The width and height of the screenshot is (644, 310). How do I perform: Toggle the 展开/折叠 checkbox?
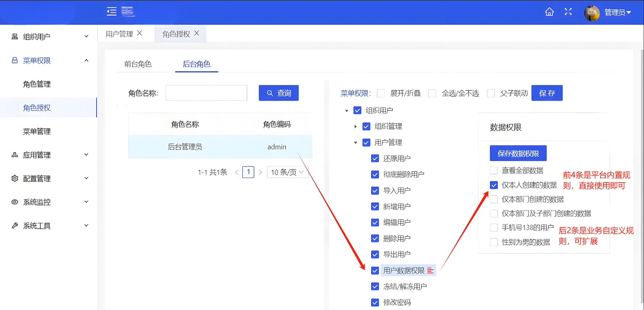tap(381, 93)
